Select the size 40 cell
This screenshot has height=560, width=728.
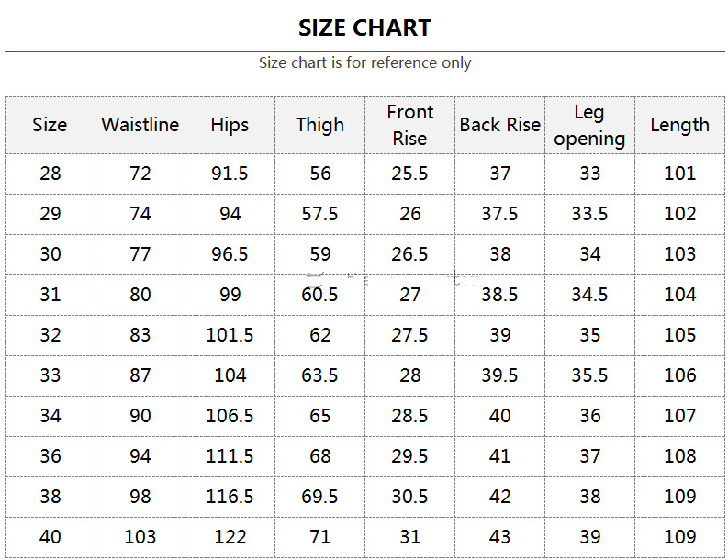pyautogui.click(x=50, y=537)
